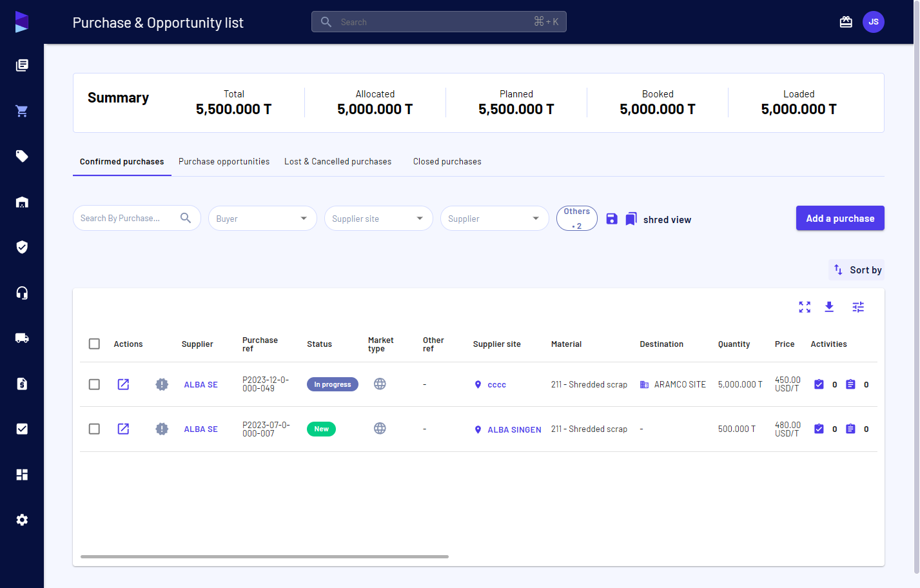The width and height of the screenshot is (920, 588).
Task: Open the shield verification sidebar icon
Action: point(22,247)
